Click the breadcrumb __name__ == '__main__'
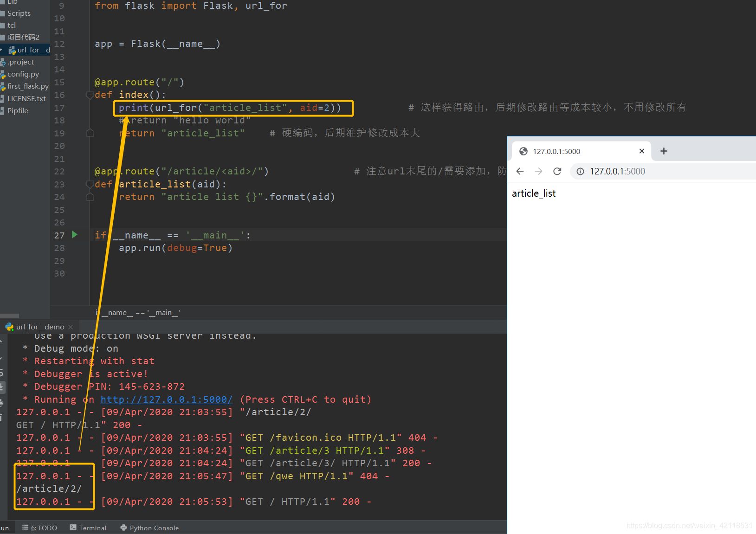The height and width of the screenshot is (534, 756). (138, 313)
